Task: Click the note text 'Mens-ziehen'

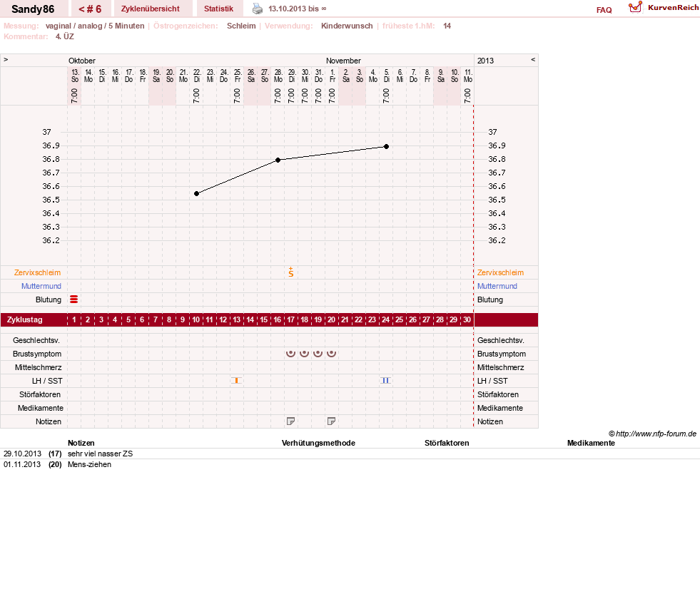Action: 90,464
